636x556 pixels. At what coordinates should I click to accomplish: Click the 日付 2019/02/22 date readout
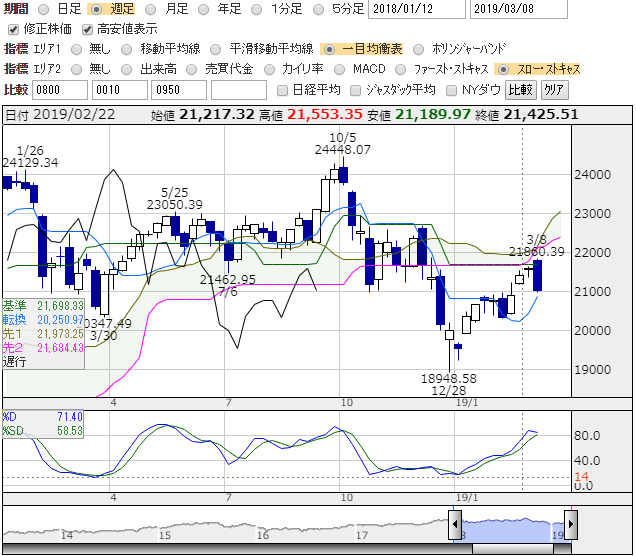point(60,115)
